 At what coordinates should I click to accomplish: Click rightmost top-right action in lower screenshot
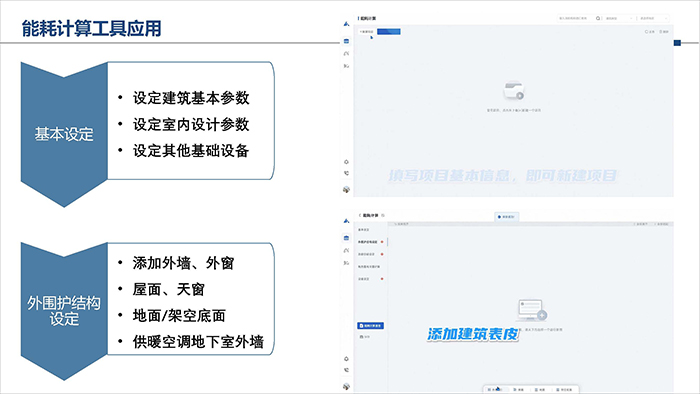coord(661,224)
